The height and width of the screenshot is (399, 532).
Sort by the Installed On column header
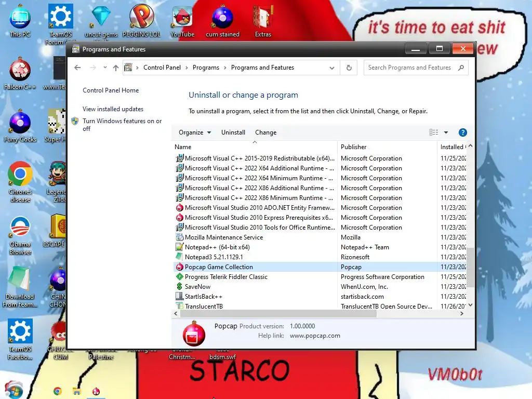pos(453,147)
